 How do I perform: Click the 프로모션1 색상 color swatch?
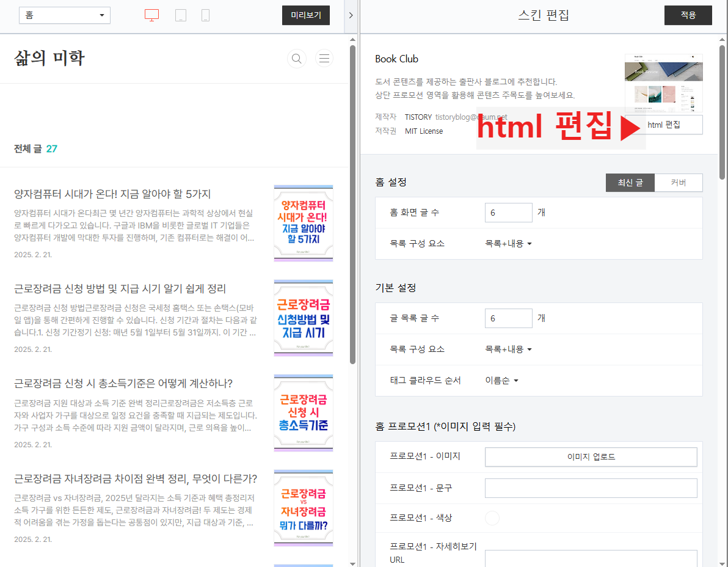492,518
